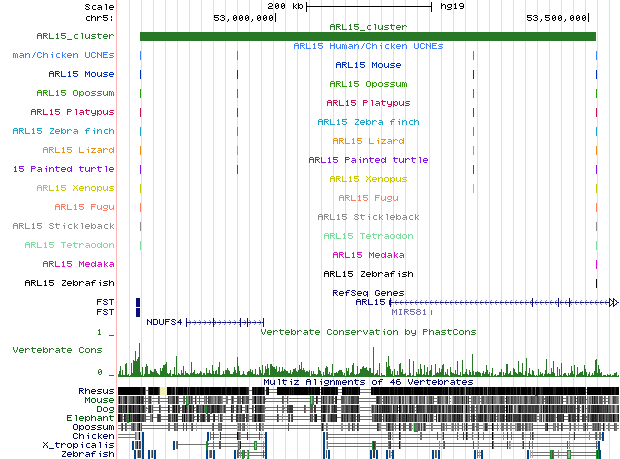
Task: Click the green ARL15_cluster bar
Action: pyautogui.click(x=367, y=37)
